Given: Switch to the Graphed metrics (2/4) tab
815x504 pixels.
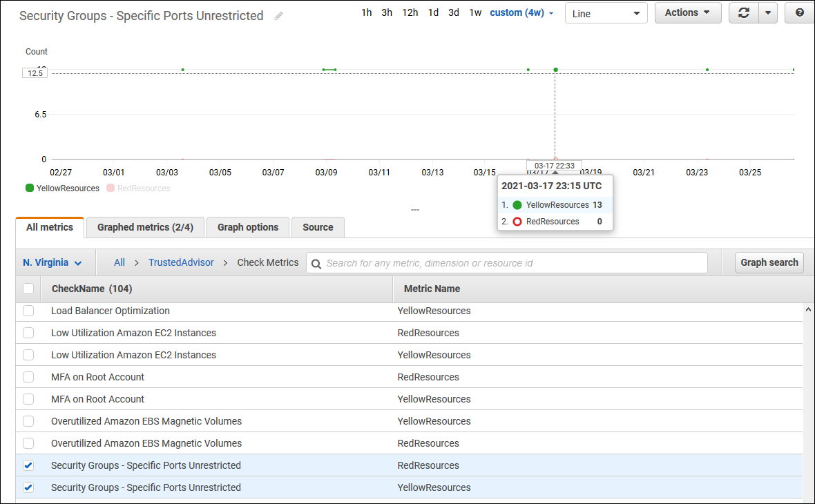Looking at the screenshot, I should point(144,227).
